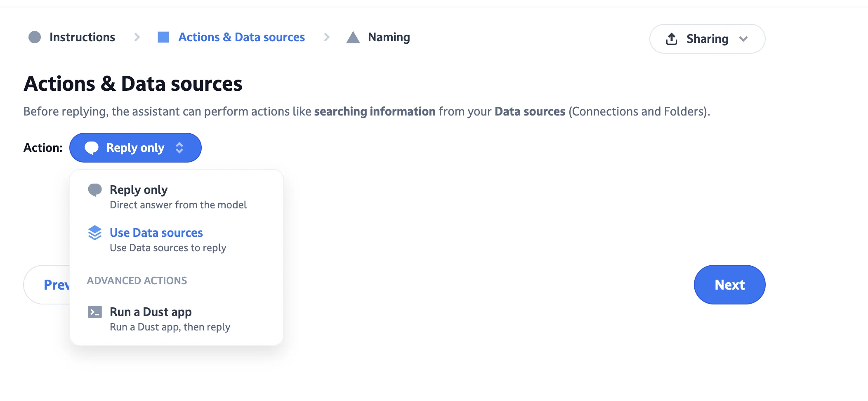Open the Reply only action selector

pos(135,148)
